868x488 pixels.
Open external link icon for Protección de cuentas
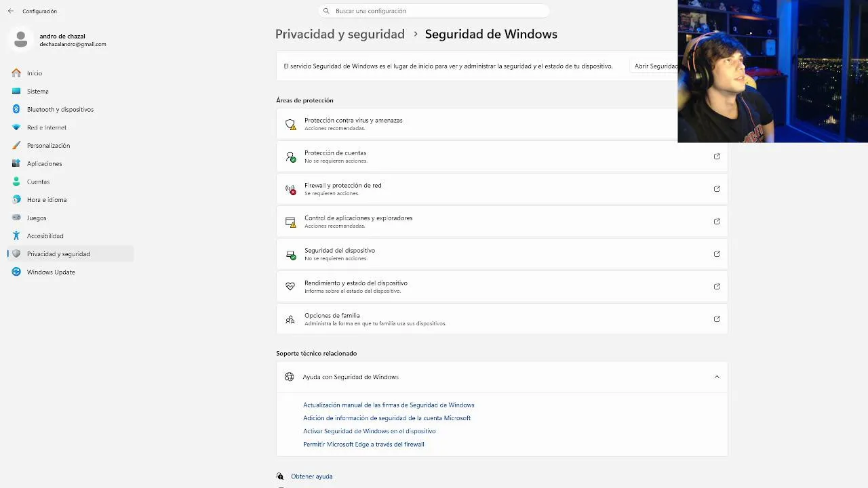click(717, 157)
